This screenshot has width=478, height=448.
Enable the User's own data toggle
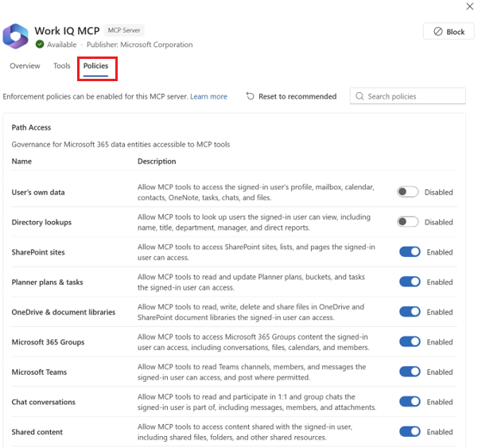(407, 192)
